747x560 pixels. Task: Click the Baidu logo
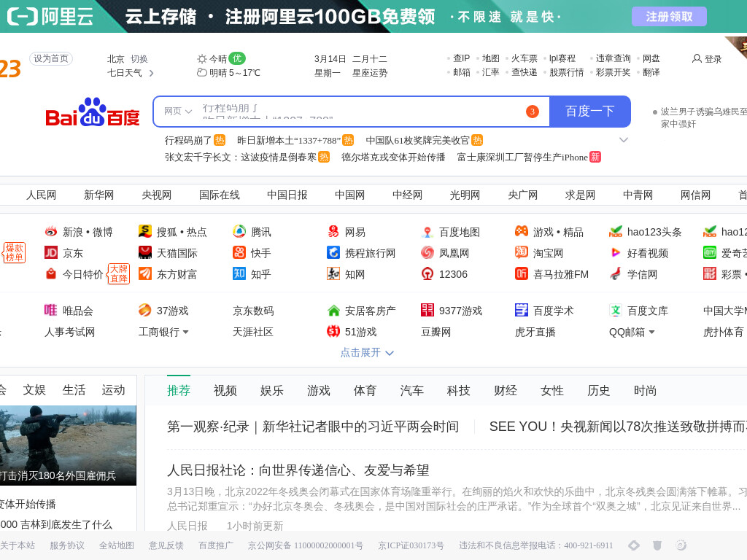pos(93,112)
